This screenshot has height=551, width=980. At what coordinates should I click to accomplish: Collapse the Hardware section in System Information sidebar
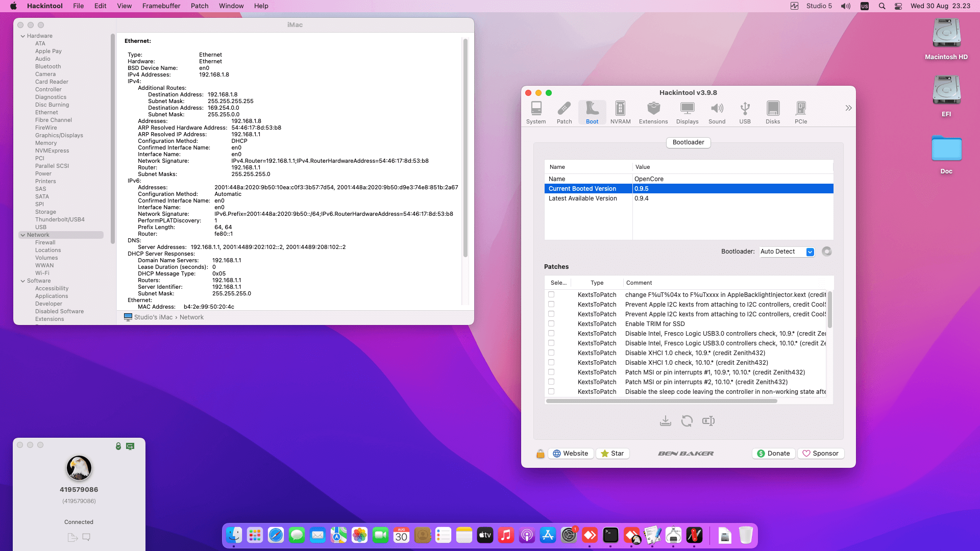[x=23, y=36]
